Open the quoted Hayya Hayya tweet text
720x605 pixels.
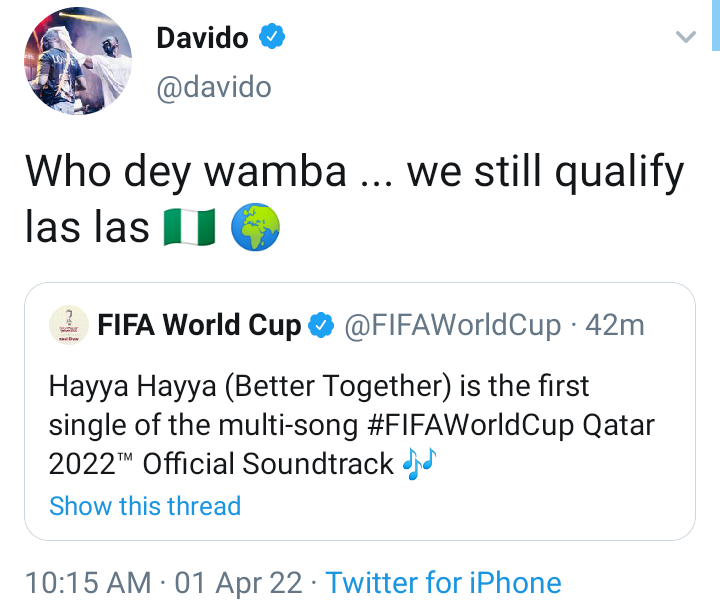319,385
